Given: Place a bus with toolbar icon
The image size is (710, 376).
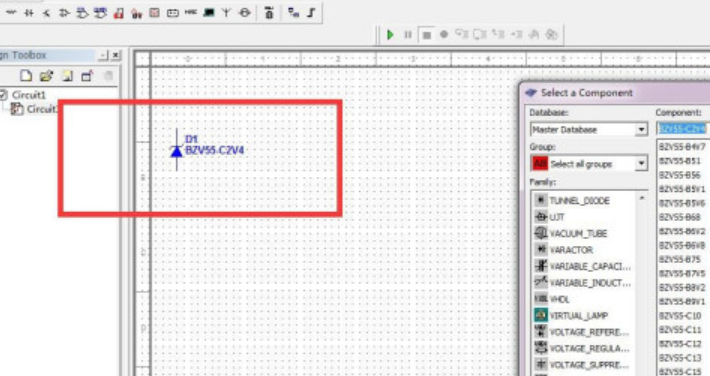Looking at the screenshot, I should [x=311, y=13].
